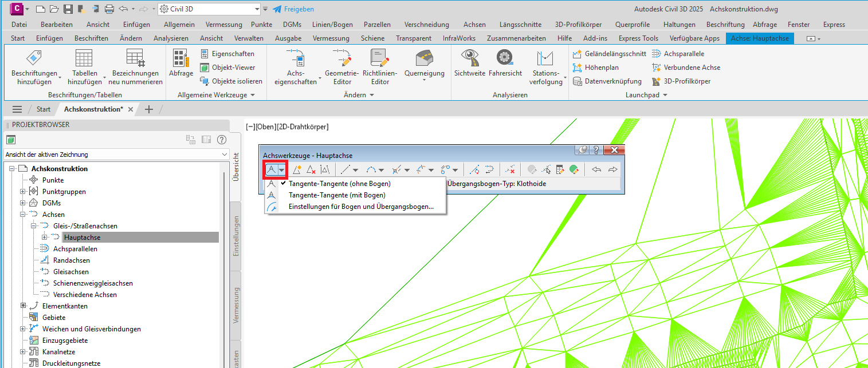This screenshot has height=368, width=868.
Task: Click the break-apart tangent intersection icon
Action: point(325,169)
